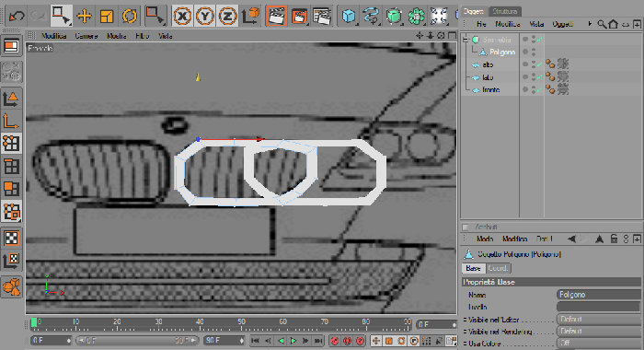The height and width of the screenshot is (350, 644).
Task: Switch to the Coord. attribute tab
Action: [498, 268]
